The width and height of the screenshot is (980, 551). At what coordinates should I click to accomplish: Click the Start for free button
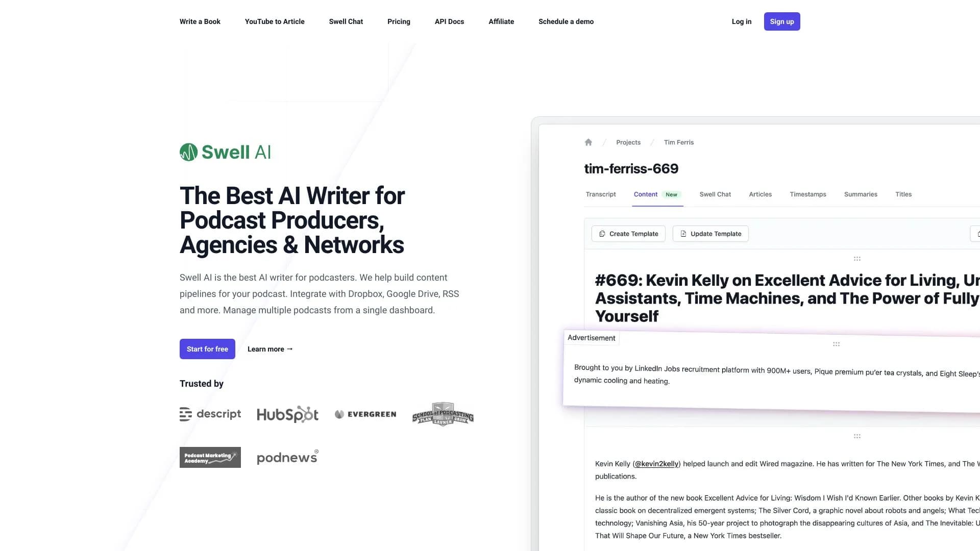tap(207, 349)
